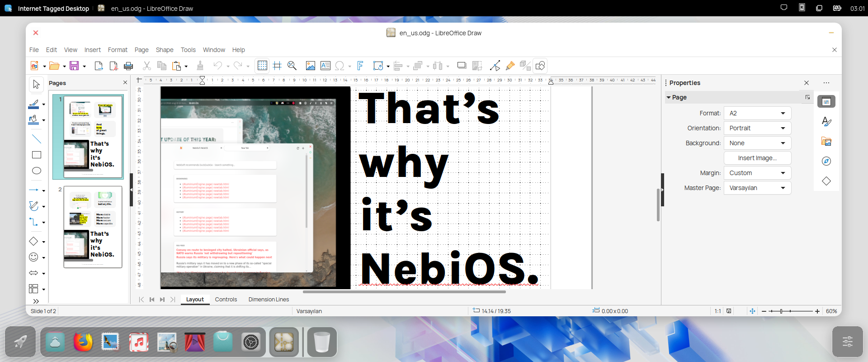The width and height of the screenshot is (868, 362).
Task: Open the Zoom & Pan tool
Action: [292, 66]
